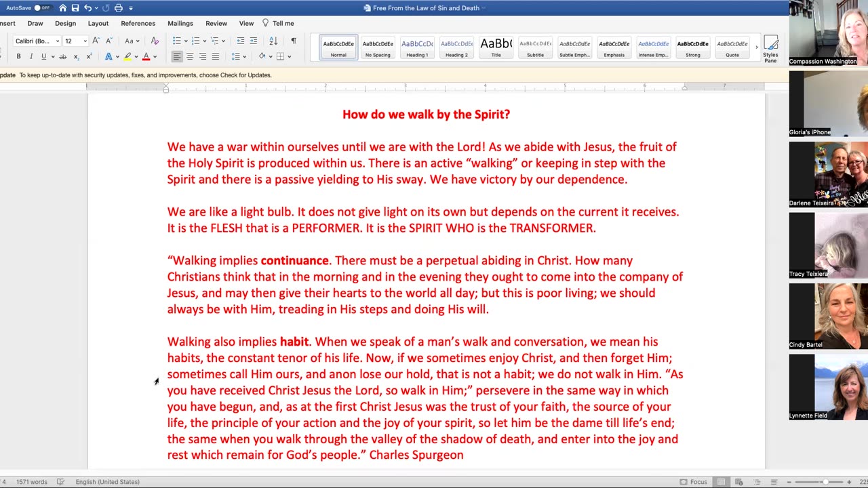Screen dimensions: 868x488
Task: Apply subscript formatting
Action: (x=76, y=56)
